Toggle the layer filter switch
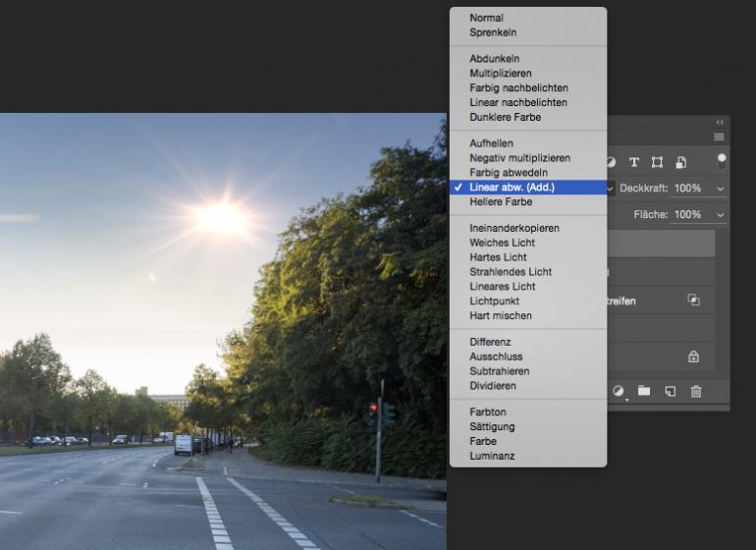Image resolution: width=756 pixels, height=550 pixels. click(x=722, y=162)
